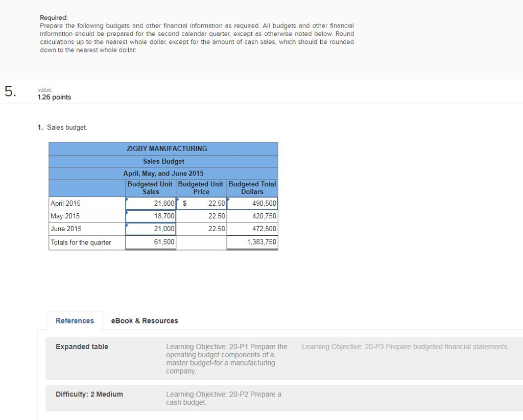Switch to the References tab
The image size is (523, 420).
[75, 320]
